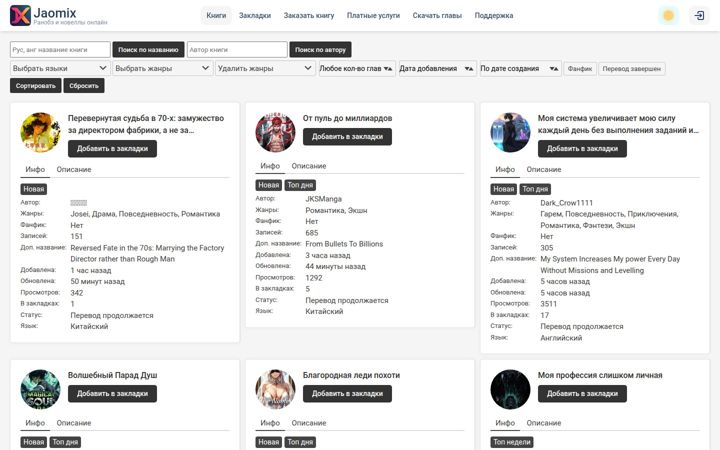Viewport: 720px width, 450px height.
Task: Bookmark Моя профессия слишком личная
Action: coord(582,394)
